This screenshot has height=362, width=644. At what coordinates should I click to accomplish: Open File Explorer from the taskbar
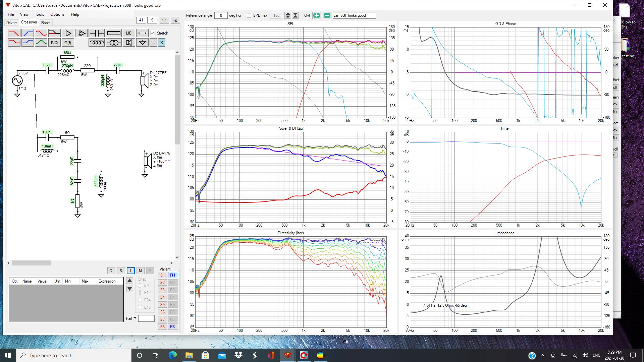point(189,355)
